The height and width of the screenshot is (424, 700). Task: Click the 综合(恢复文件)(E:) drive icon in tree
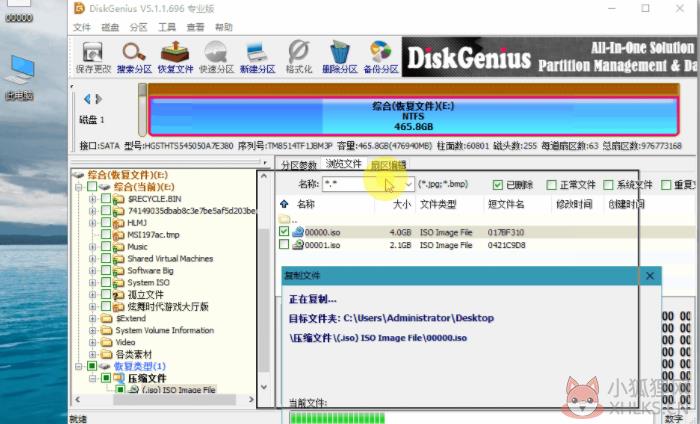[79, 175]
